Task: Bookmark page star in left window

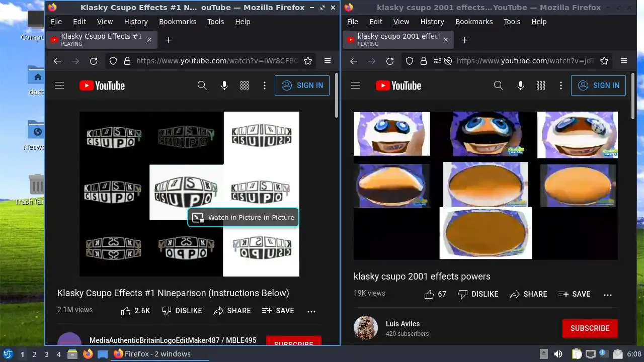Action: (308, 61)
